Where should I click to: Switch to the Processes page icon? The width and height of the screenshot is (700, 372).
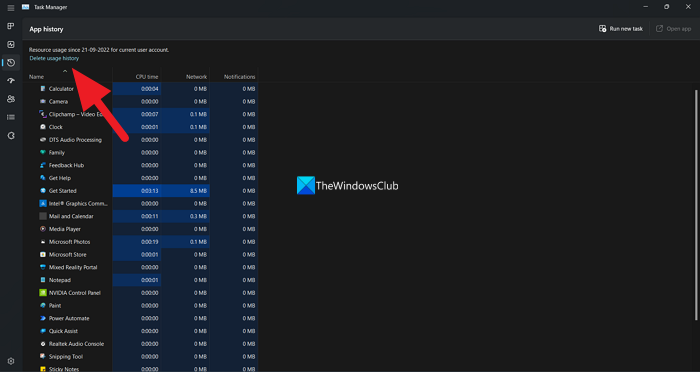tap(11, 26)
